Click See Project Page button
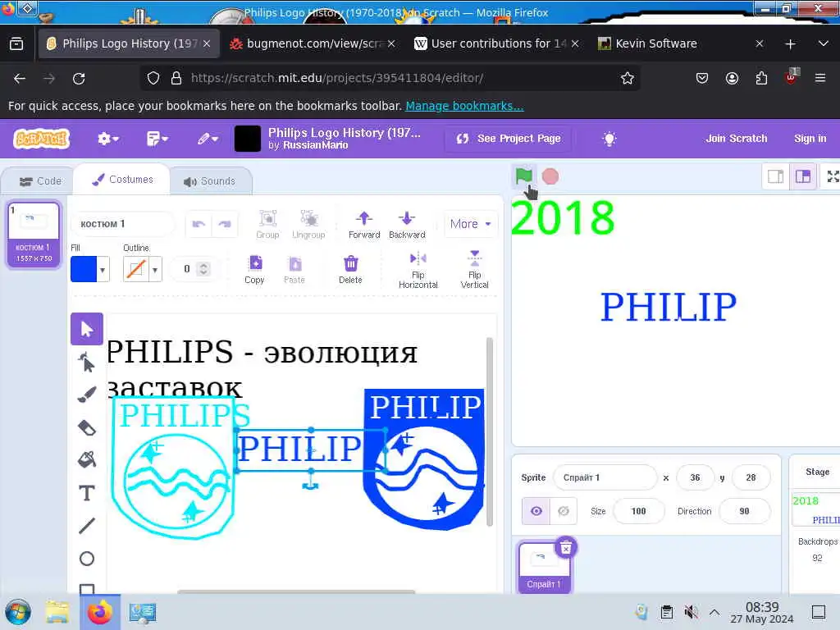 (508, 139)
